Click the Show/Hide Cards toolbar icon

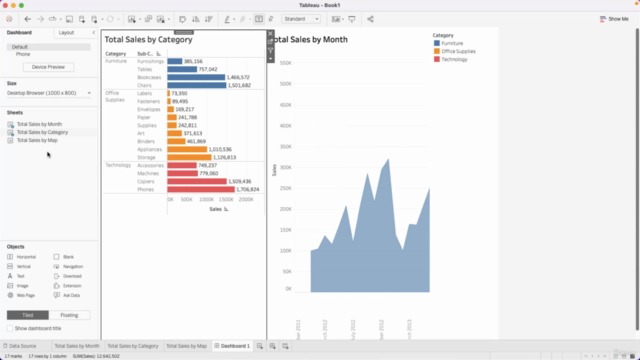(336, 19)
